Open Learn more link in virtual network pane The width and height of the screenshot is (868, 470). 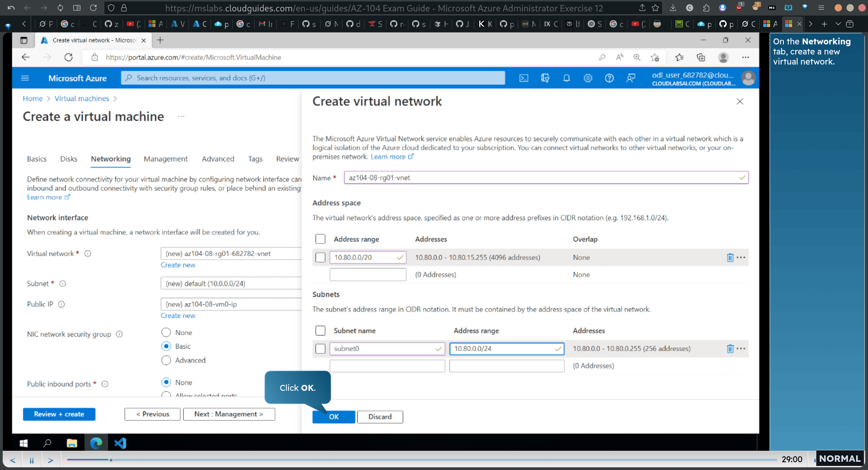click(x=392, y=157)
